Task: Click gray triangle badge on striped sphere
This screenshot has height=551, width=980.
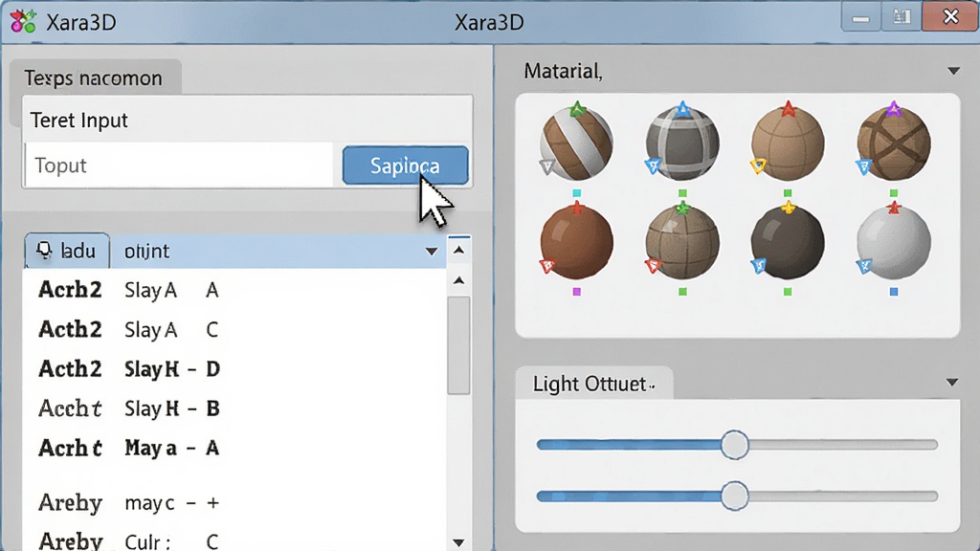Action: click(x=546, y=166)
